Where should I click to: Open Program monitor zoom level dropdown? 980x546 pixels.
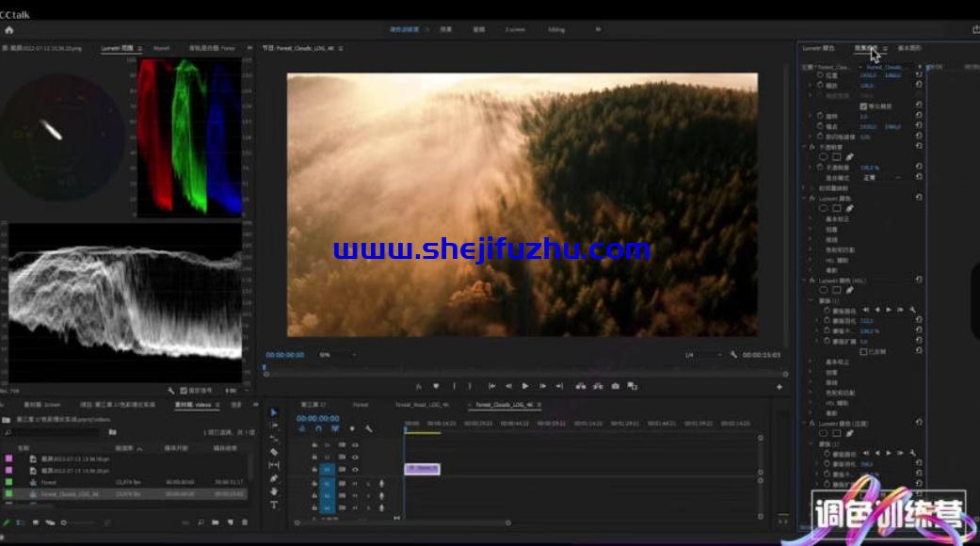point(338,355)
